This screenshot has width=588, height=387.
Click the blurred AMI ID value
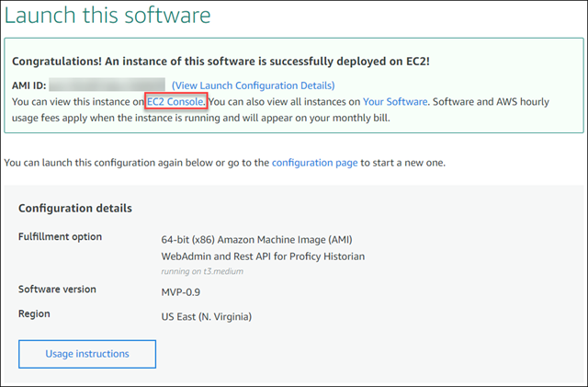point(107,85)
